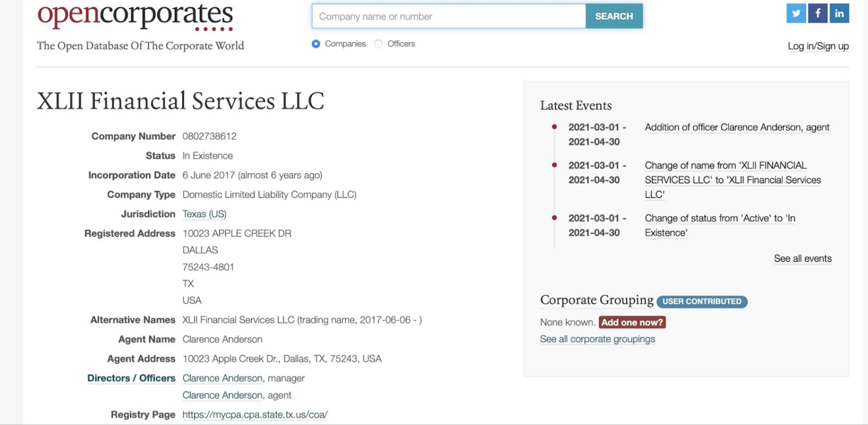Screen dimensions: 868x425
Task: Open the Directors / Officers label link
Action: [131, 378]
